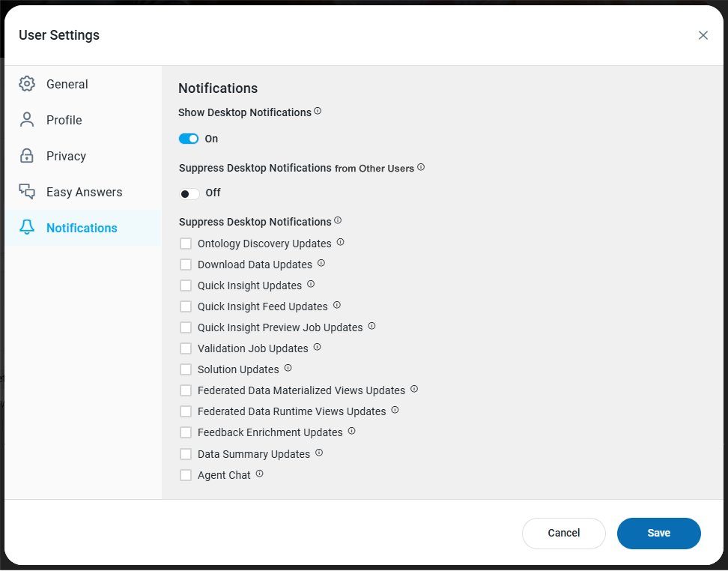Click the Easy Answers chat bubbles icon
The image size is (728, 571).
point(27,192)
